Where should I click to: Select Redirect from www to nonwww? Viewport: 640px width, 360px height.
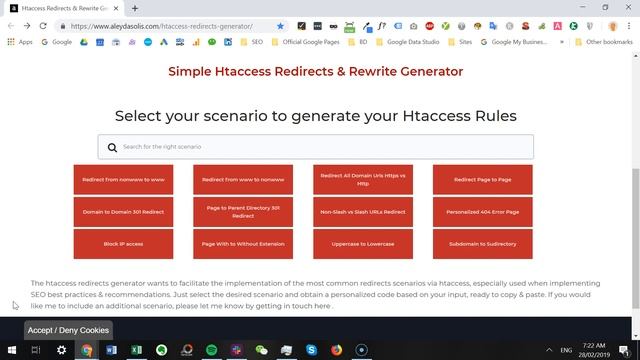pyautogui.click(x=243, y=180)
